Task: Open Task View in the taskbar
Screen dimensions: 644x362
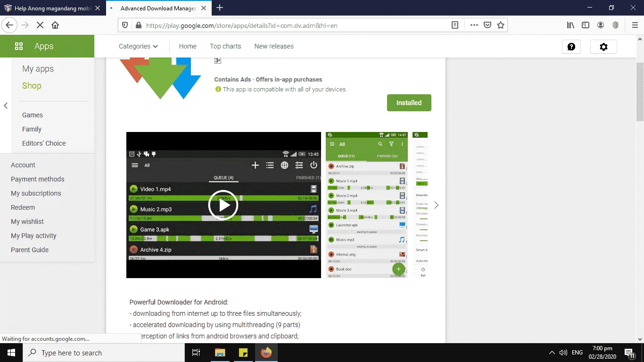Action: (x=196, y=353)
